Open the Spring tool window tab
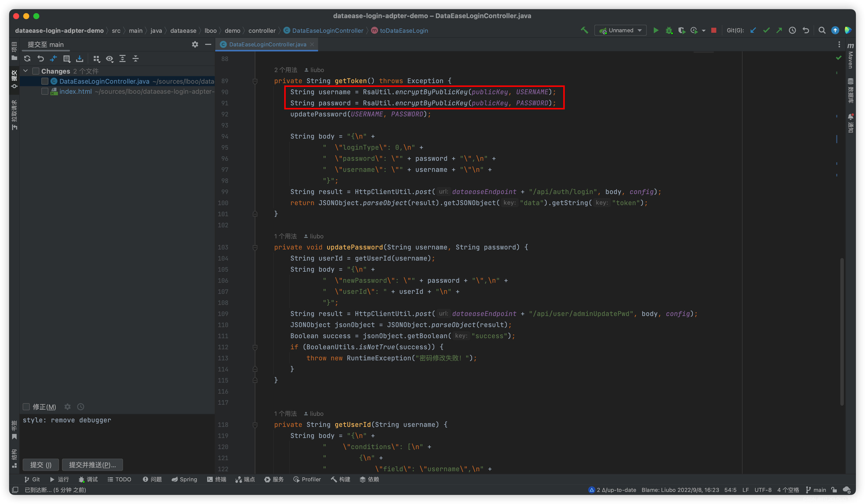Image resolution: width=865 pixels, height=504 pixels. point(184,479)
